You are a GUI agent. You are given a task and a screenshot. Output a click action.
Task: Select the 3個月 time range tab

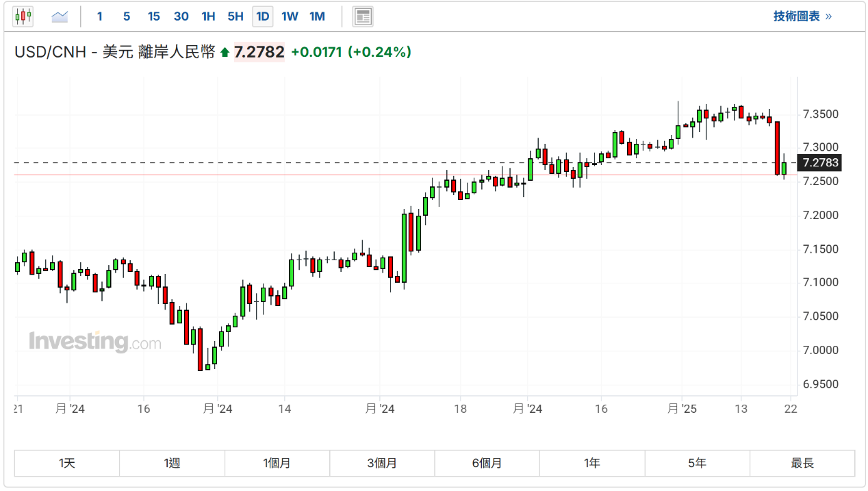pyautogui.click(x=382, y=464)
